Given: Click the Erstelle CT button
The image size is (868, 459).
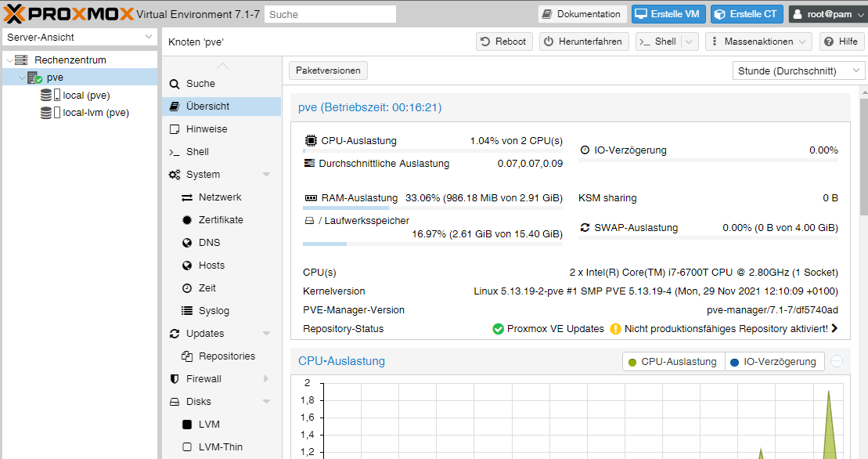Looking at the screenshot, I should [x=746, y=14].
